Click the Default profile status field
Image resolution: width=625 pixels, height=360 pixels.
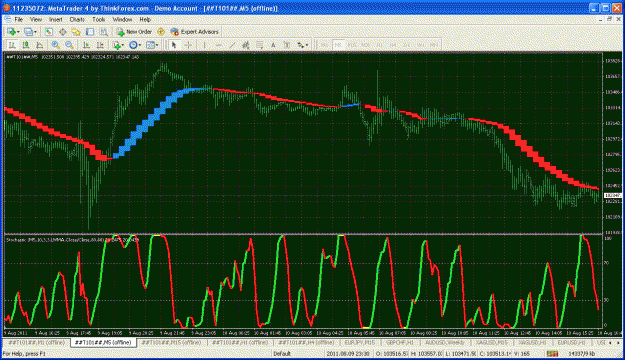282,354
